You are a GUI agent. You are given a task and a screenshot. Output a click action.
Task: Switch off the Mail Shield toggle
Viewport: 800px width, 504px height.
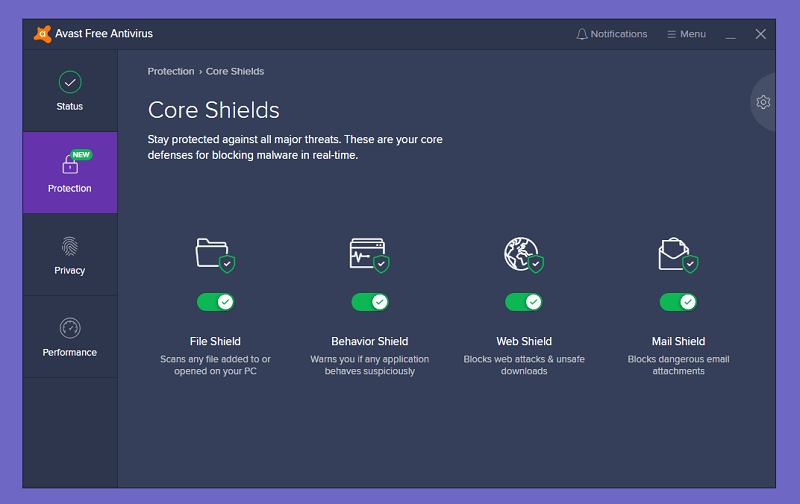click(x=678, y=302)
